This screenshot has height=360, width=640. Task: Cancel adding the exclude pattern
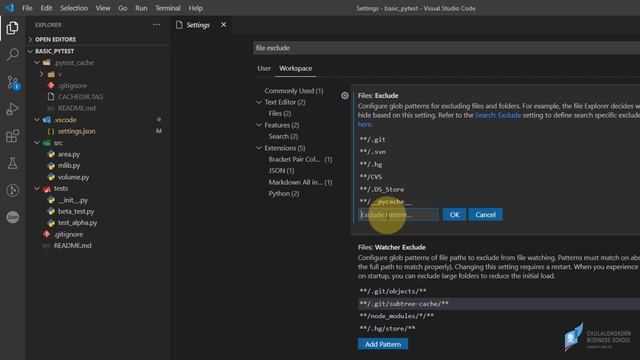(x=485, y=215)
